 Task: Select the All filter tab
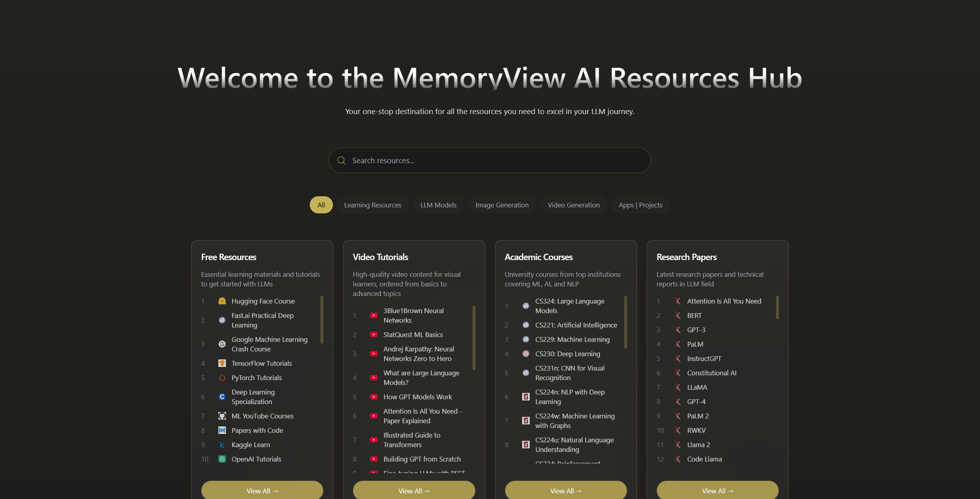[321, 205]
